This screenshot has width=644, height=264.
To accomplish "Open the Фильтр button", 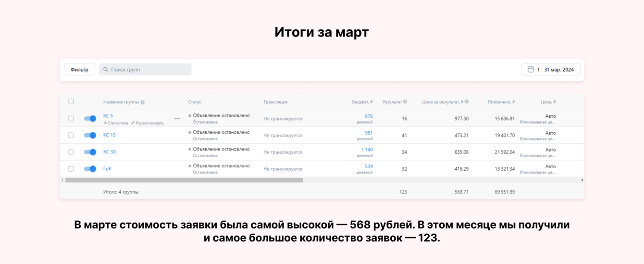I will tap(79, 70).
